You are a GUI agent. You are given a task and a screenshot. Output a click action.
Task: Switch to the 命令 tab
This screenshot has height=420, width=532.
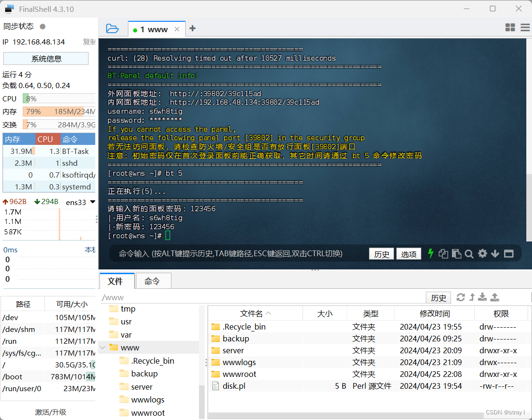tap(153, 281)
